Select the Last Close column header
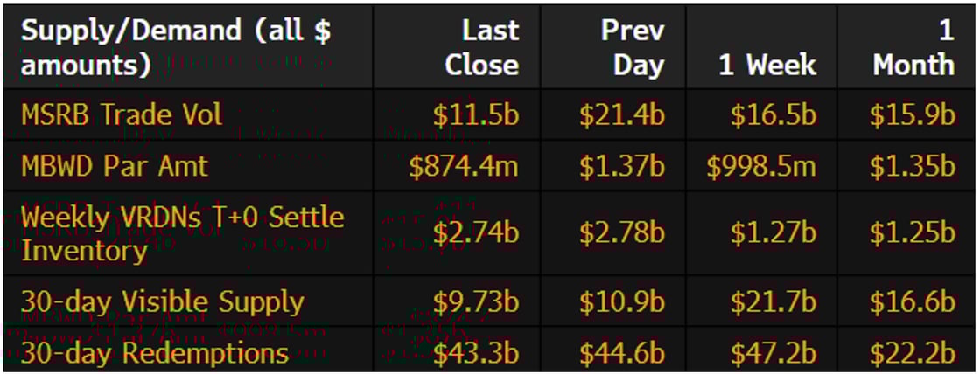The image size is (980, 374). point(481,47)
